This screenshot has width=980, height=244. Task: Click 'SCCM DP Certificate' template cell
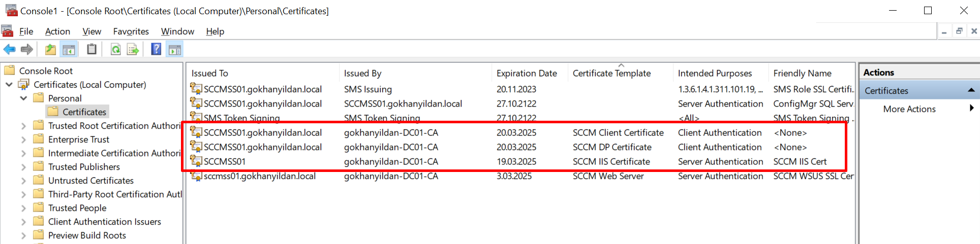612,147
